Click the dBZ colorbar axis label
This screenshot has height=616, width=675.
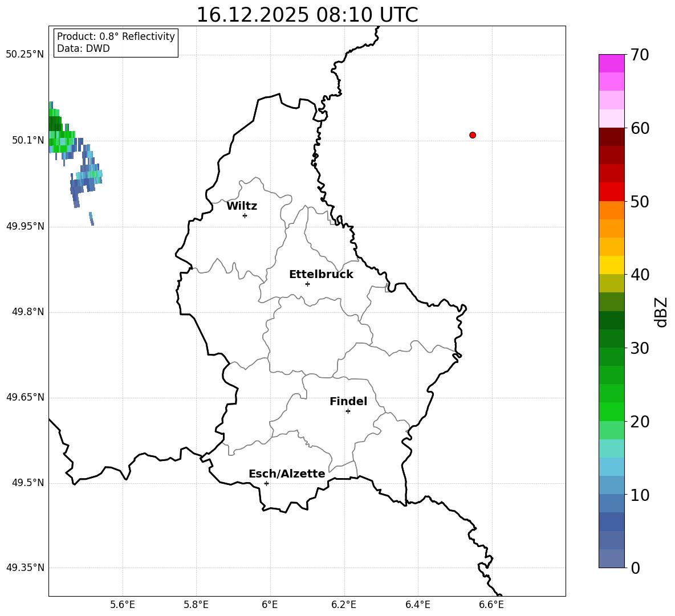(x=661, y=312)
